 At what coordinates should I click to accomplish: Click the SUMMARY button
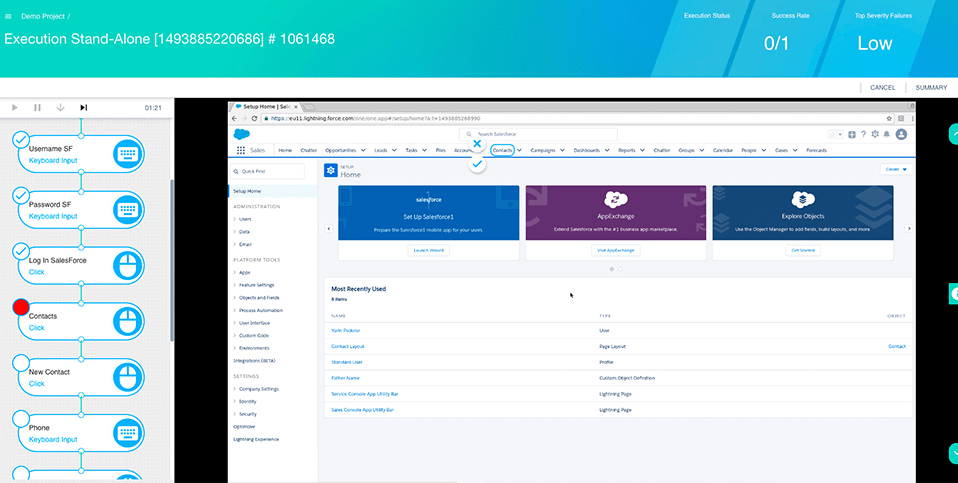tap(931, 87)
